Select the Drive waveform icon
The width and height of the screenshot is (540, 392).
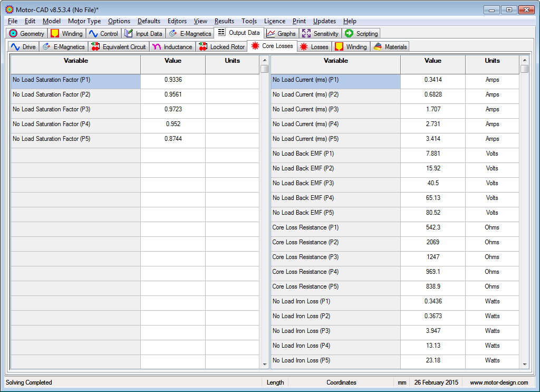click(15, 47)
